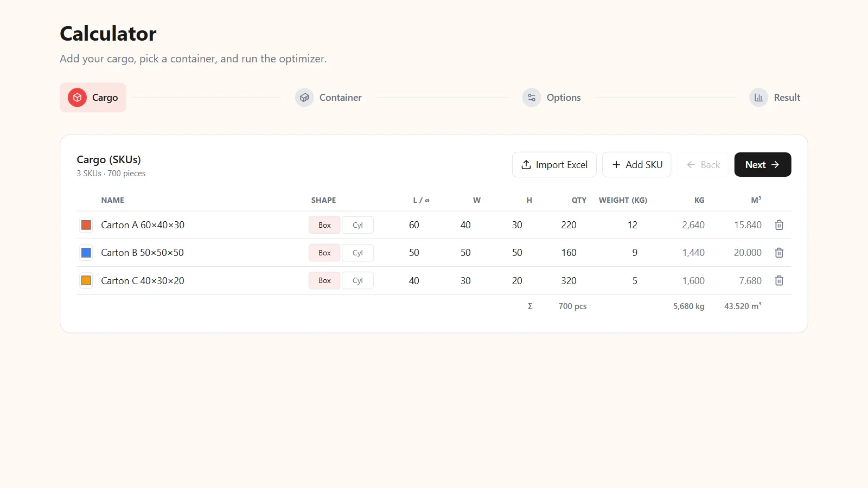Set Carton C shape to Box
868x488 pixels.
point(324,281)
